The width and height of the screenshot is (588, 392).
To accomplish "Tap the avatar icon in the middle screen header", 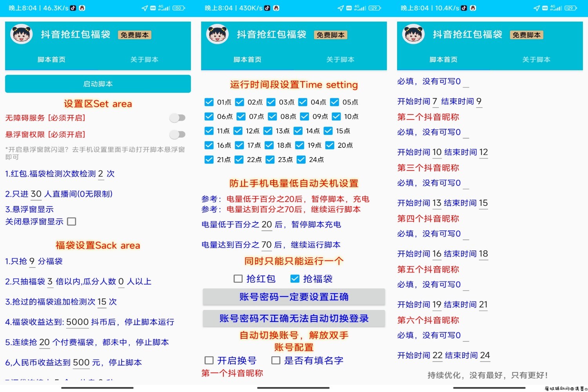I will tap(218, 34).
